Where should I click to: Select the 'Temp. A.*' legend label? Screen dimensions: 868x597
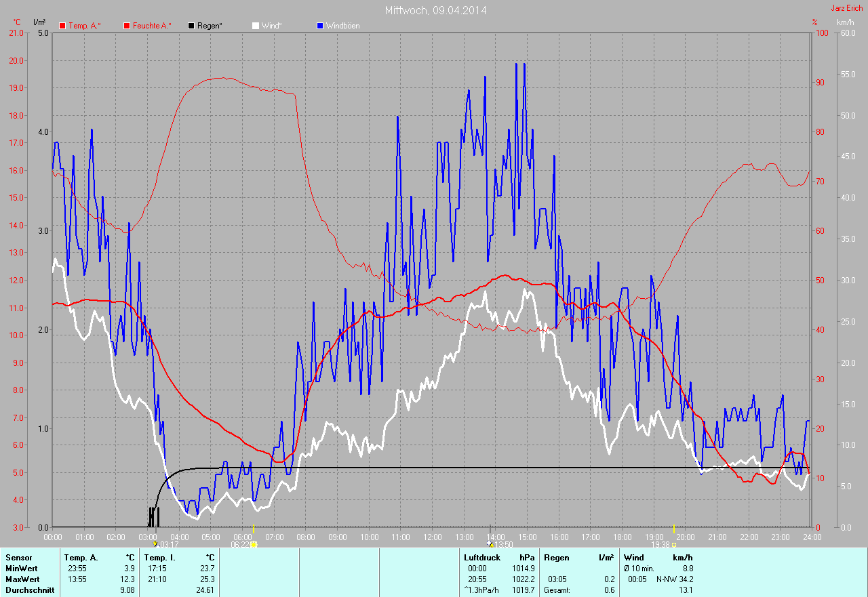coord(85,26)
